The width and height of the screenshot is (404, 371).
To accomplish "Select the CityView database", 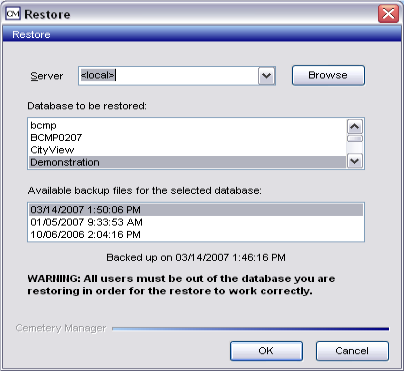I will pyautogui.click(x=187, y=150).
